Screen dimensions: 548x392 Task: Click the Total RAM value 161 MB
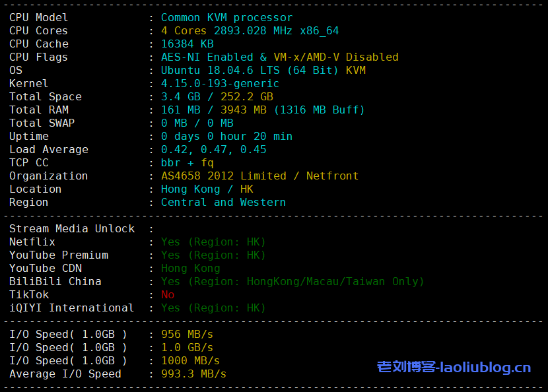pos(180,110)
